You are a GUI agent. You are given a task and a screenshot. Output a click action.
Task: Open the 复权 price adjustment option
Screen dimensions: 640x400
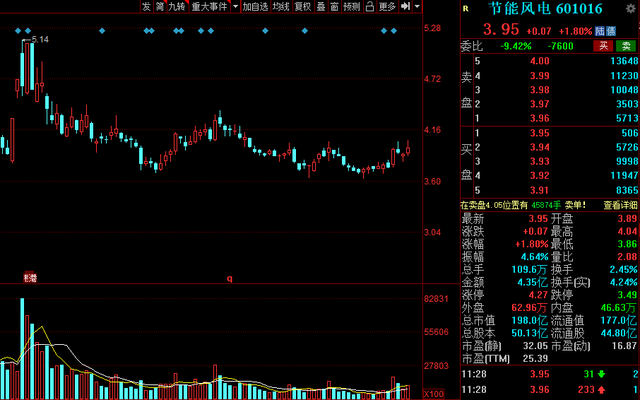[303, 6]
